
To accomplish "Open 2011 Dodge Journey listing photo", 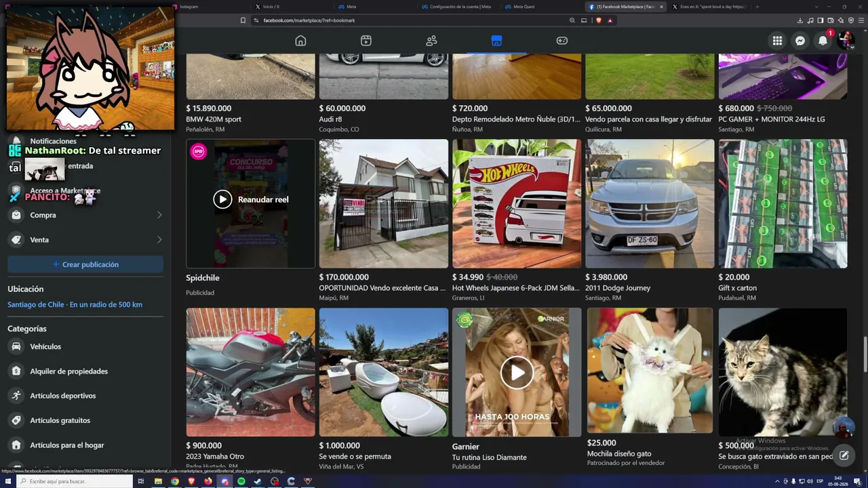I will pyautogui.click(x=650, y=203).
